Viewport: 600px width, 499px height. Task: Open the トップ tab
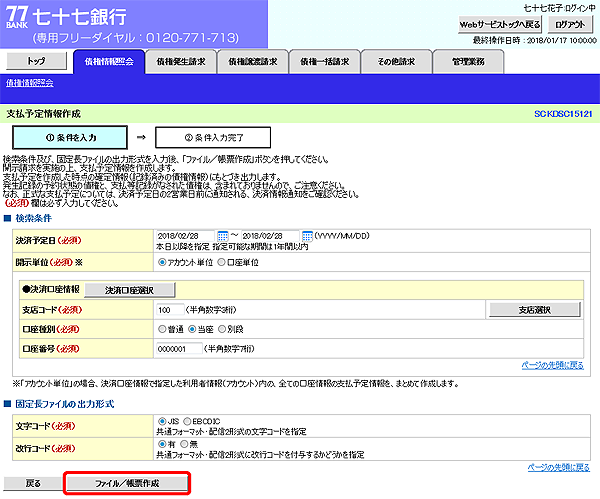click(36, 61)
